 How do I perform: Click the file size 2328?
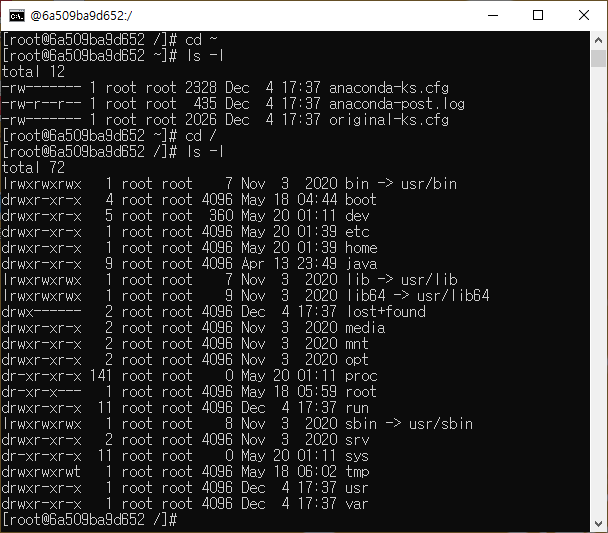point(200,88)
